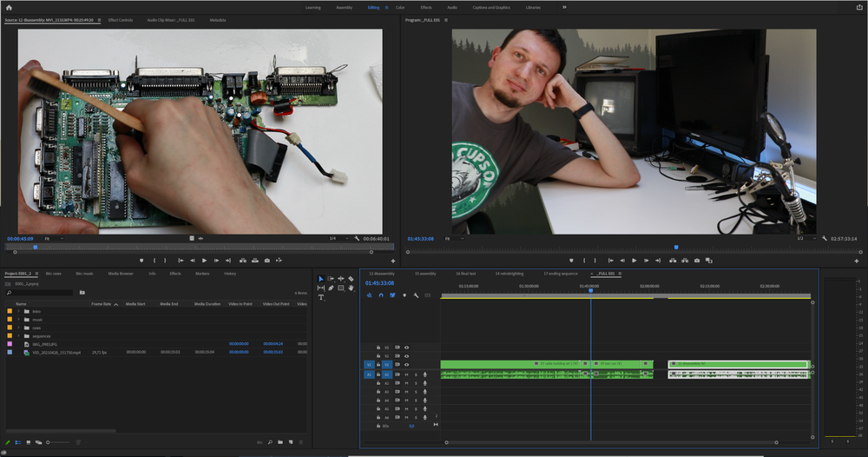Open Program monitor zoom level Fit dropdown

457,238
